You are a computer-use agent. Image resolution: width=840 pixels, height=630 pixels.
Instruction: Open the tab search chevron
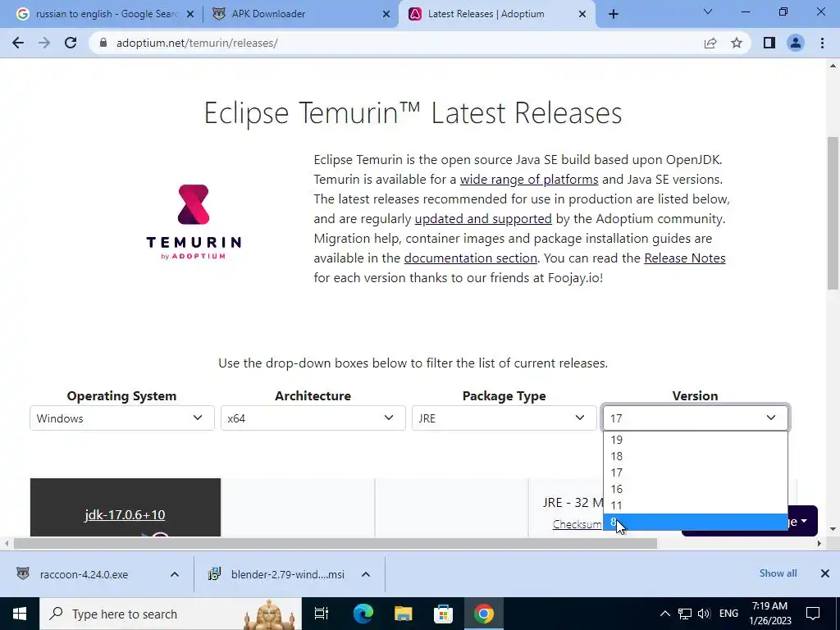point(708,11)
